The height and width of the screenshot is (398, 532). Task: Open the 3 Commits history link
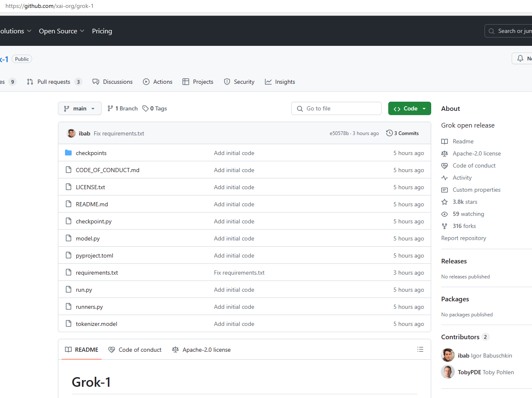pos(406,133)
